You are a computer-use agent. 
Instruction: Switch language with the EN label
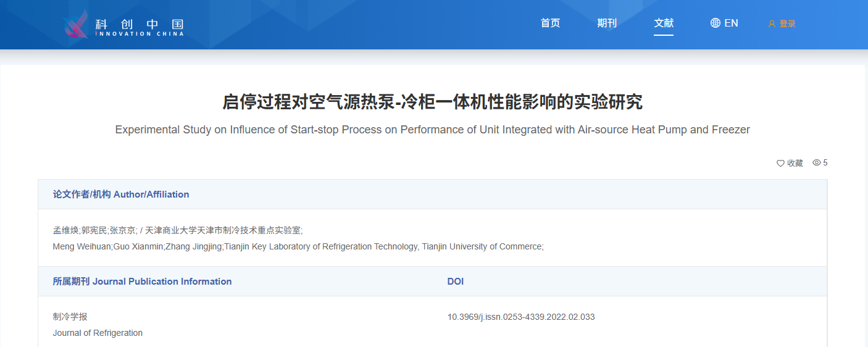pos(732,23)
